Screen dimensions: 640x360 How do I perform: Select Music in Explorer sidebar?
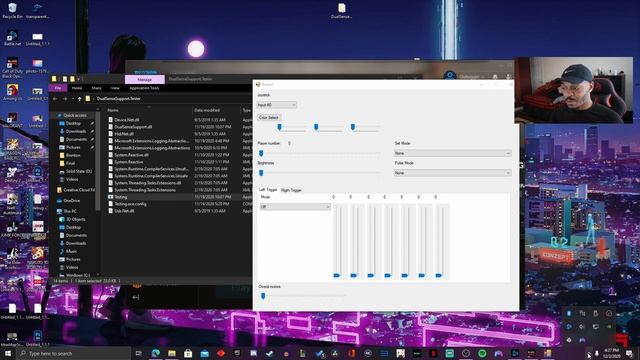tap(71, 251)
